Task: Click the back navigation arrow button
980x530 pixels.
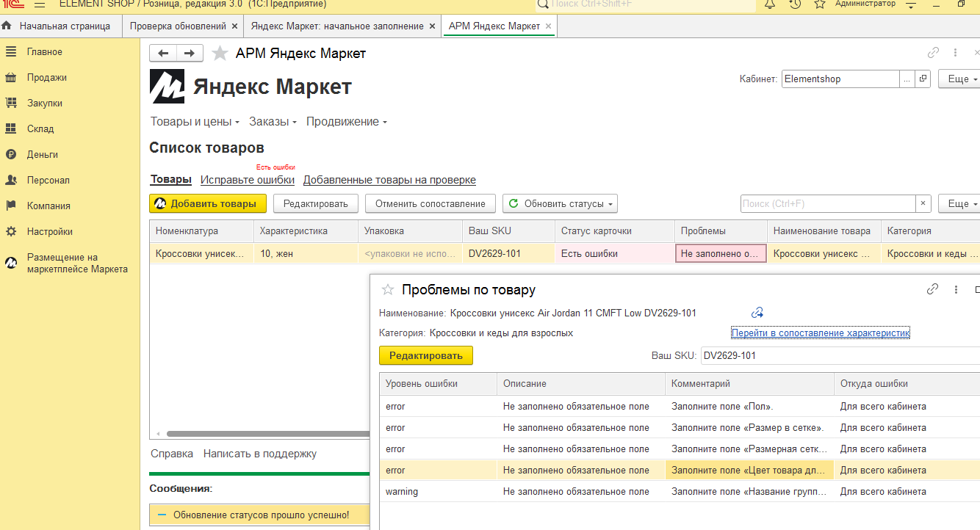Action: point(163,53)
